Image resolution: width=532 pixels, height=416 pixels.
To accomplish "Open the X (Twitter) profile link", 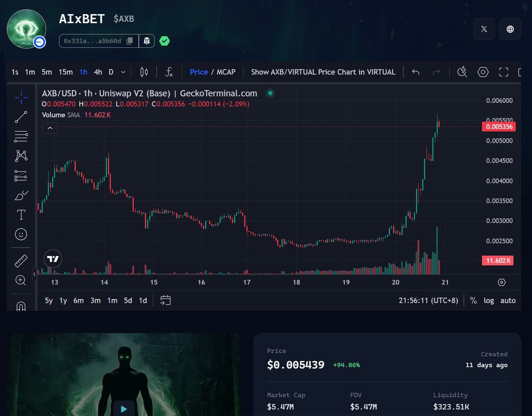I will [x=484, y=29].
